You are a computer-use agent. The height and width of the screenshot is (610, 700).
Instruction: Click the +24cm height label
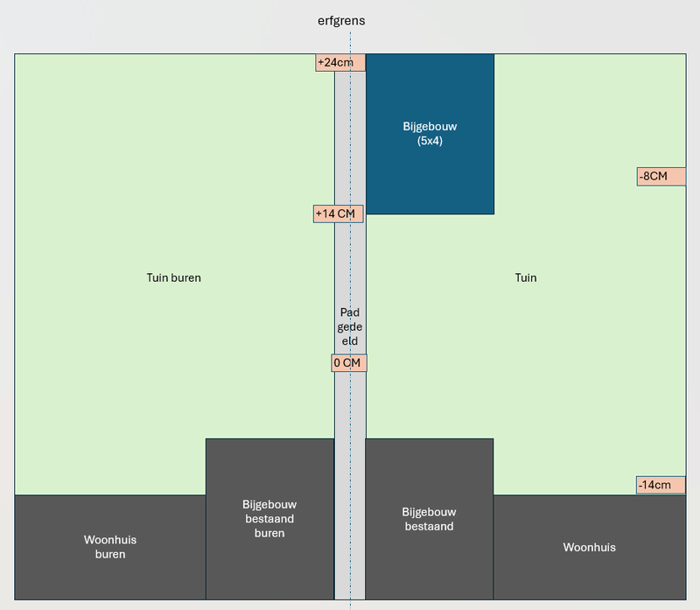pyautogui.click(x=340, y=62)
